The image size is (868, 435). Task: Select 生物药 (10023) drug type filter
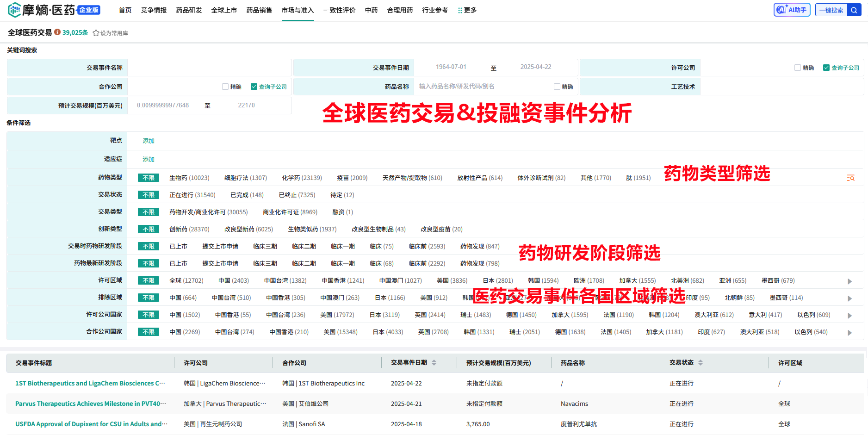click(x=189, y=178)
